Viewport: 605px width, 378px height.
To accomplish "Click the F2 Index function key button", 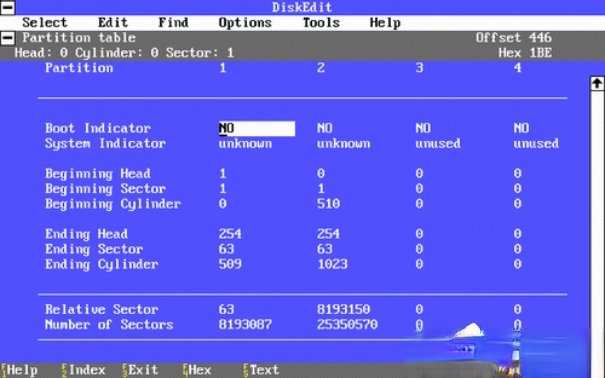I will click(83, 370).
